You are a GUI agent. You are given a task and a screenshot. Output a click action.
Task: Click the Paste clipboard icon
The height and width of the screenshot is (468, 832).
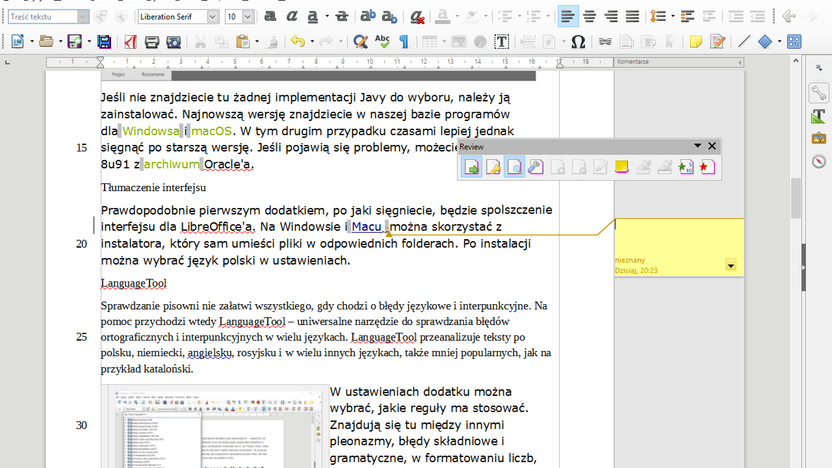[243, 41]
